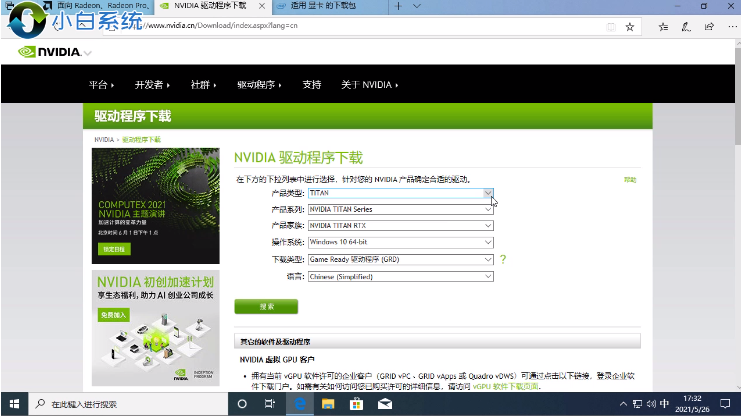Open Microsoft Store from taskbar
The width and height of the screenshot is (741, 416).
click(356, 404)
